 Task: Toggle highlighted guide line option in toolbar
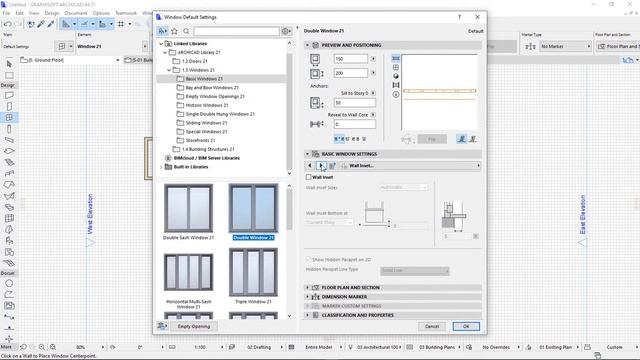[66, 24]
